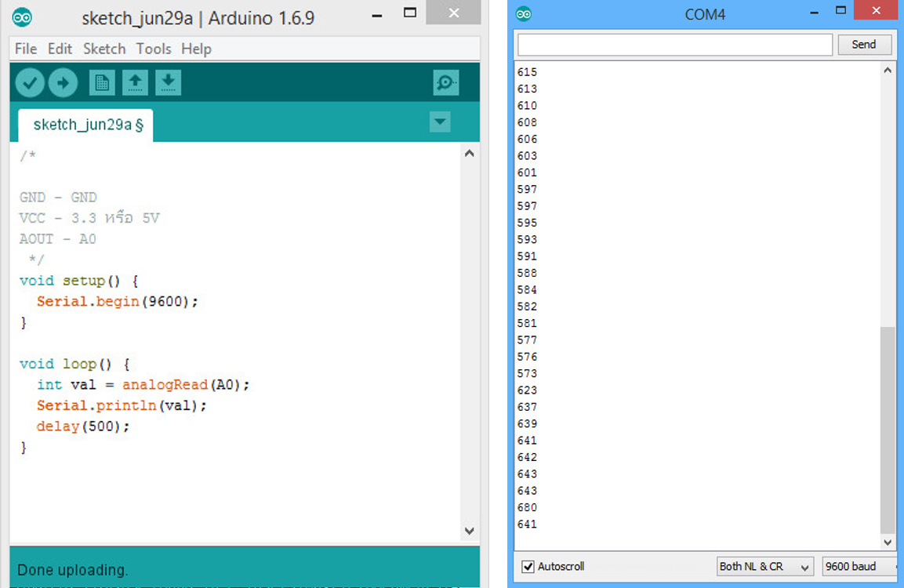
Task: Click the Done uploading status message
Action: click(x=73, y=570)
